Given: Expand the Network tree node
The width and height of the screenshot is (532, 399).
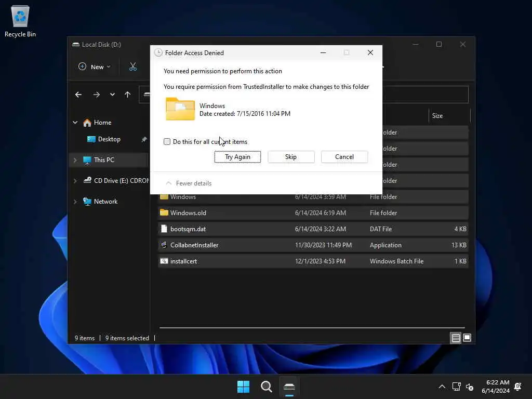Looking at the screenshot, I should 75,202.
